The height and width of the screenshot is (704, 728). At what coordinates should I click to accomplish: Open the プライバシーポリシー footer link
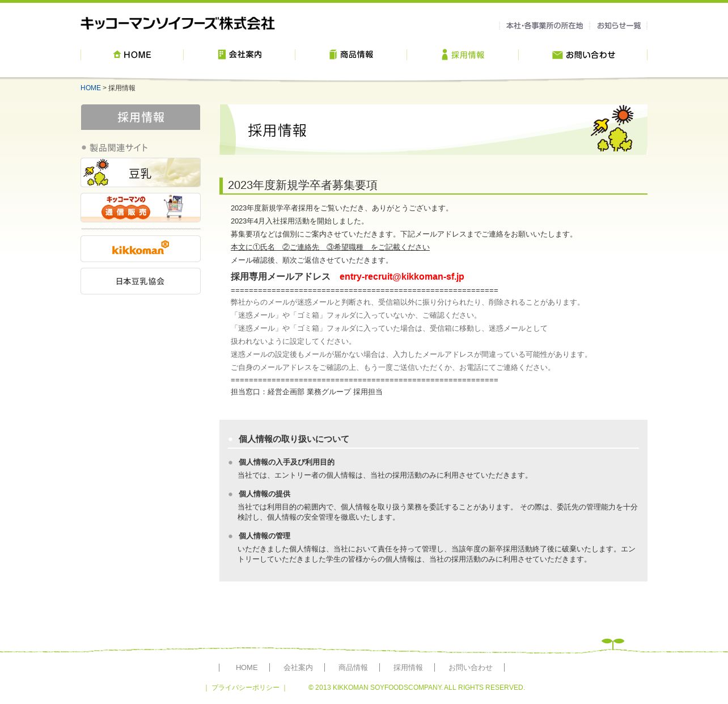pos(246,688)
